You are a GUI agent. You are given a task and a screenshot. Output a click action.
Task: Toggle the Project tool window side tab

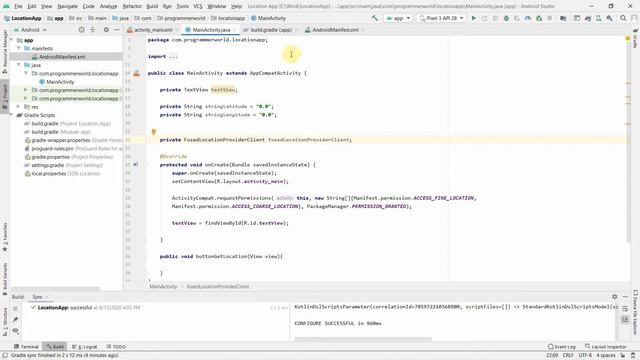point(5,96)
